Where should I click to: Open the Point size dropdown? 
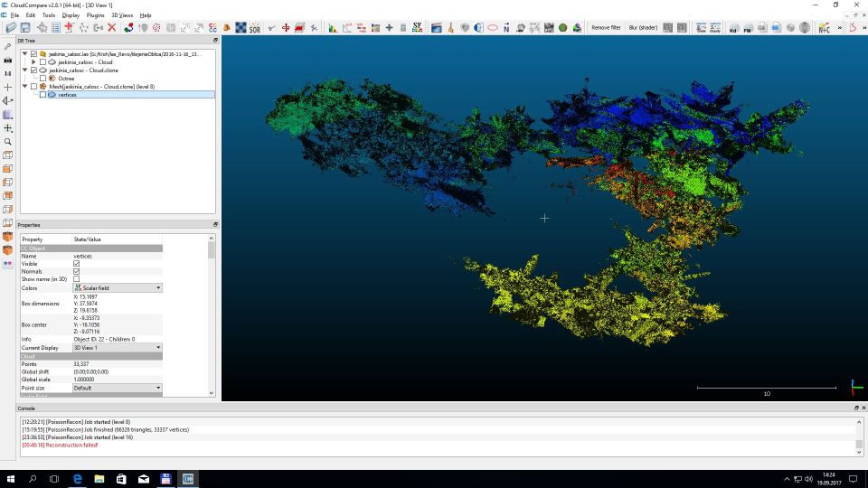pos(118,388)
